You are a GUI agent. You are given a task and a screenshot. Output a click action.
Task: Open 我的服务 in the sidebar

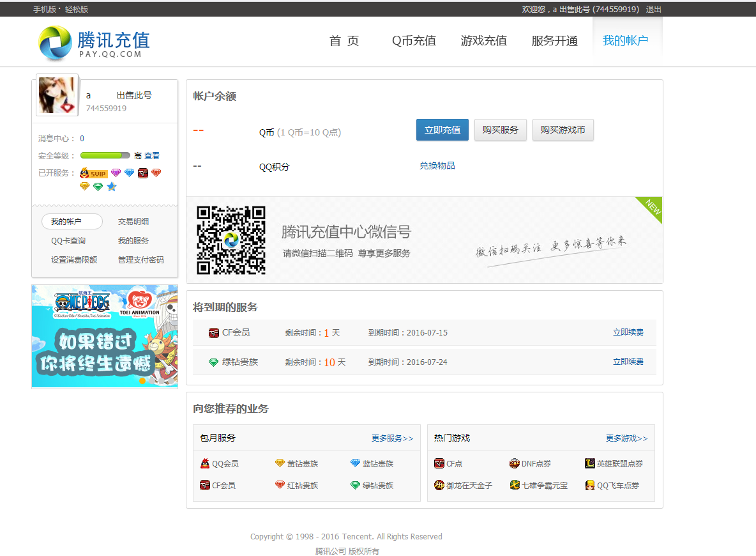point(133,241)
